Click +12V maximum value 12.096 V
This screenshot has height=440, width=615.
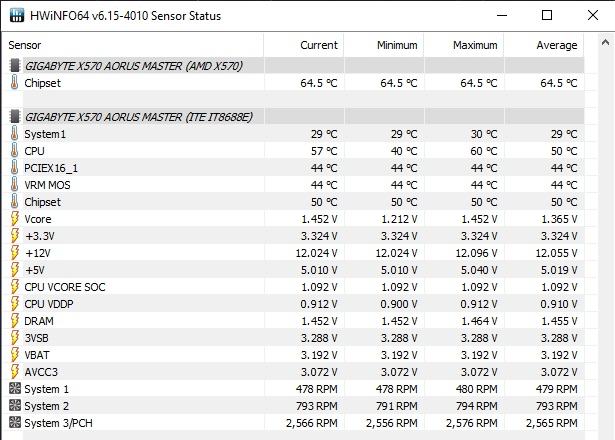(x=476, y=253)
